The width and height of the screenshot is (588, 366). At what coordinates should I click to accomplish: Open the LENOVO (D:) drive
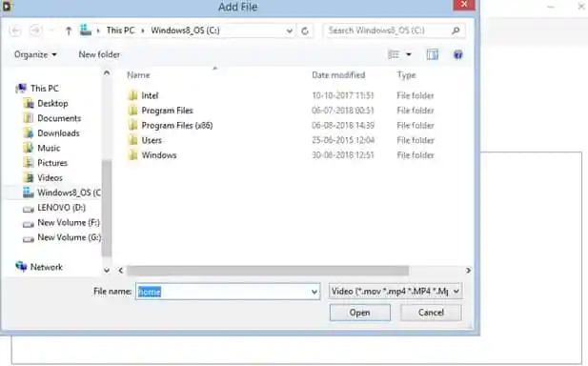click(x=54, y=208)
